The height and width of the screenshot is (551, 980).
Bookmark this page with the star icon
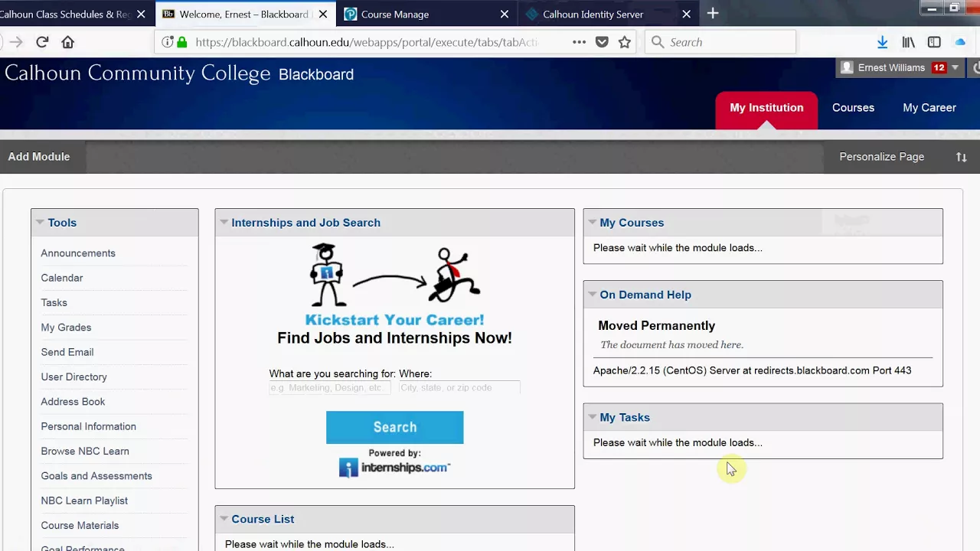pyautogui.click(x=625, y=42)
